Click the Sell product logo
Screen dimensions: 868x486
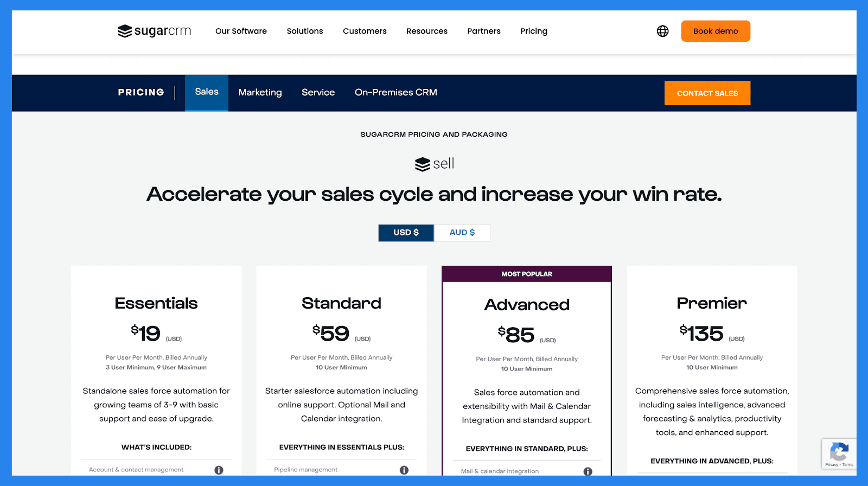(434, 164)
